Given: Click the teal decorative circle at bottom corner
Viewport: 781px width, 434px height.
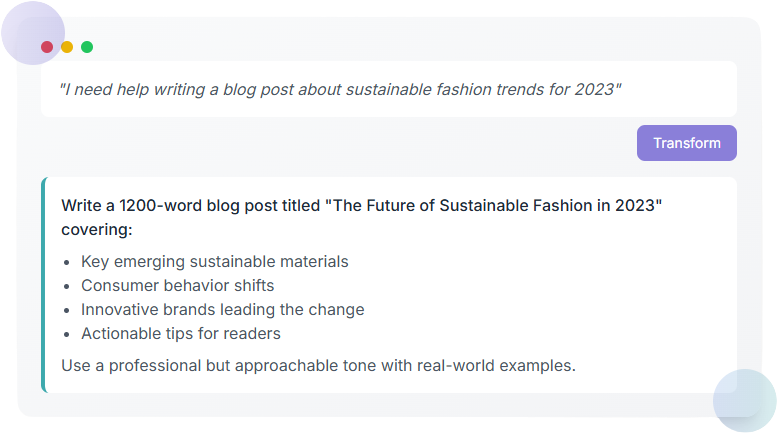Looking at the screenshot, I should pyautogui.click(x=744, y=402).
